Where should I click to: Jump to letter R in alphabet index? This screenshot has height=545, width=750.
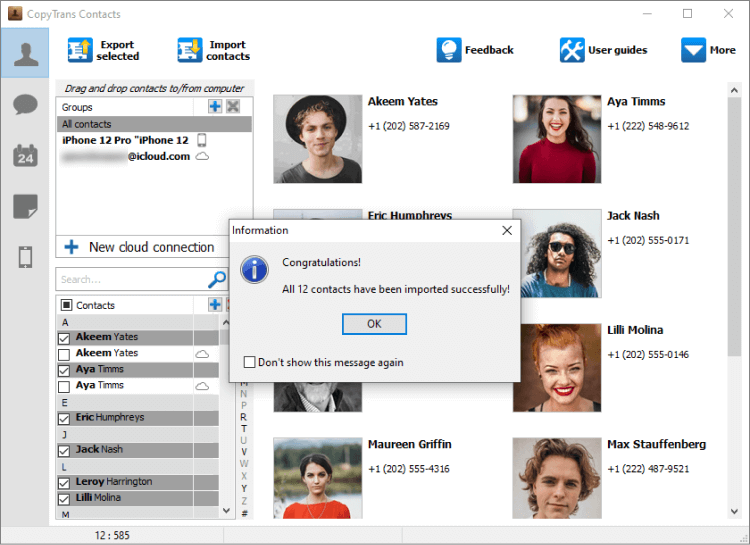(x=243, y=417)
